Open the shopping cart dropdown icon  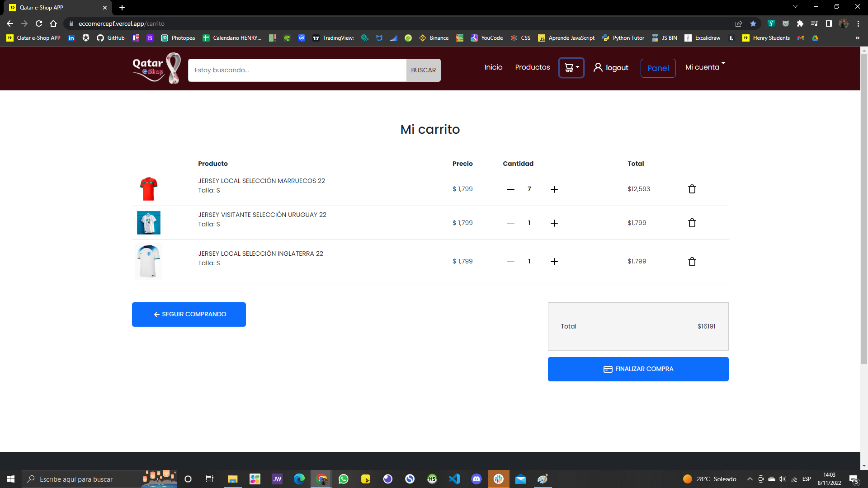pyautogui.click(x=569, y=68)
